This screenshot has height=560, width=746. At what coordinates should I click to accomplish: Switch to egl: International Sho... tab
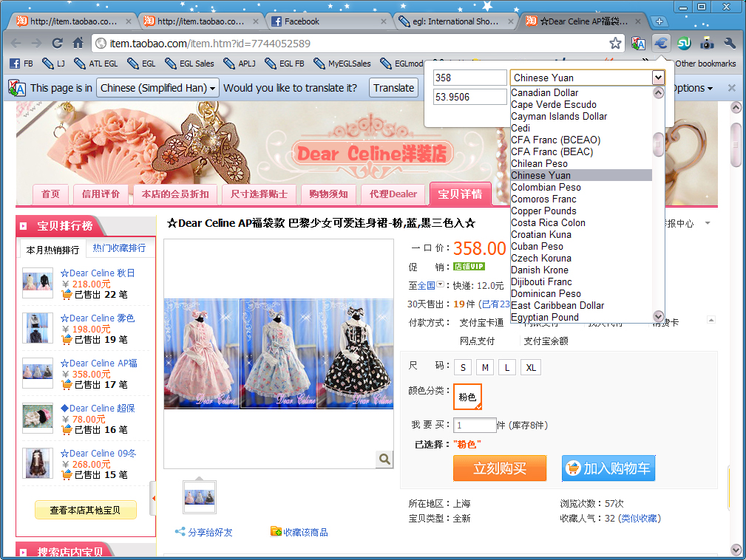click(x=455, y=21)
